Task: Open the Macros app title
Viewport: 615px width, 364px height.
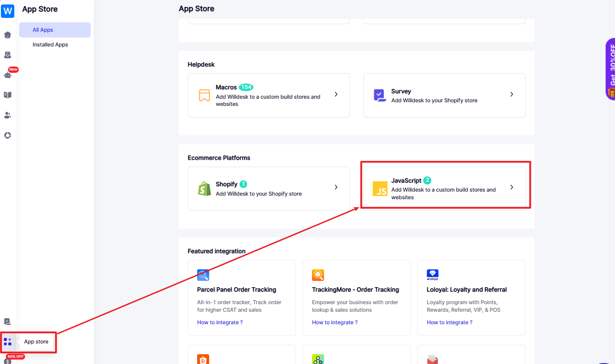Action: [x=226, y=87]
